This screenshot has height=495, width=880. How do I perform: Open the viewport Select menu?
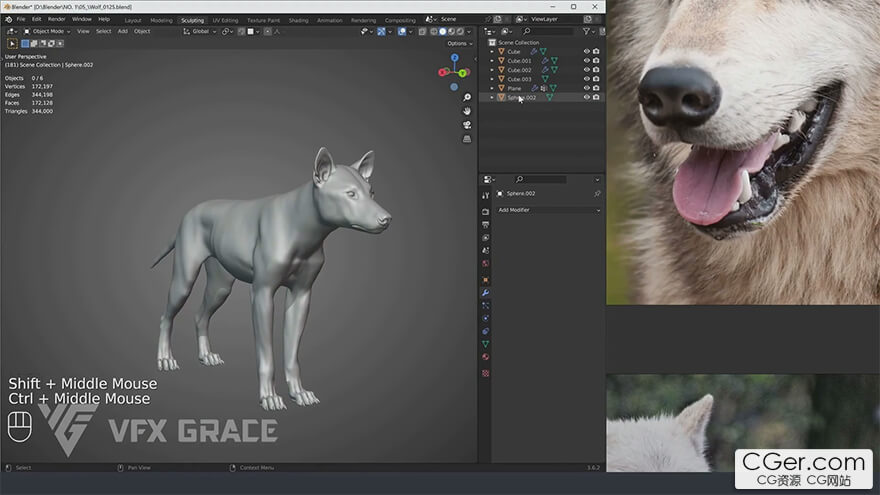click(x=104, y=31)
